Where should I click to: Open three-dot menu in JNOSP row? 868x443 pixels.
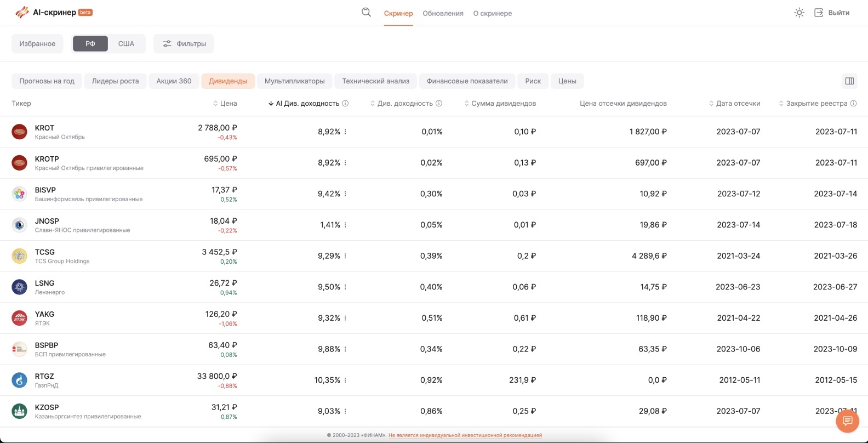(x=345, y=225)
